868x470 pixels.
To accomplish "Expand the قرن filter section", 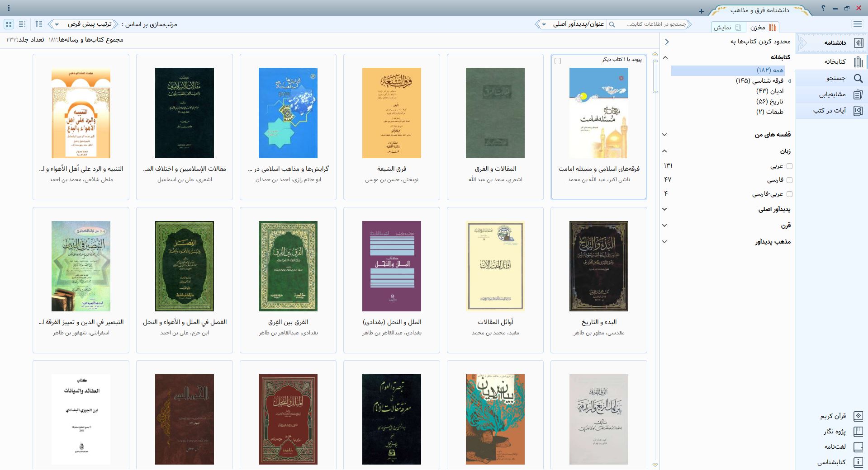I will tap(665, 226).
